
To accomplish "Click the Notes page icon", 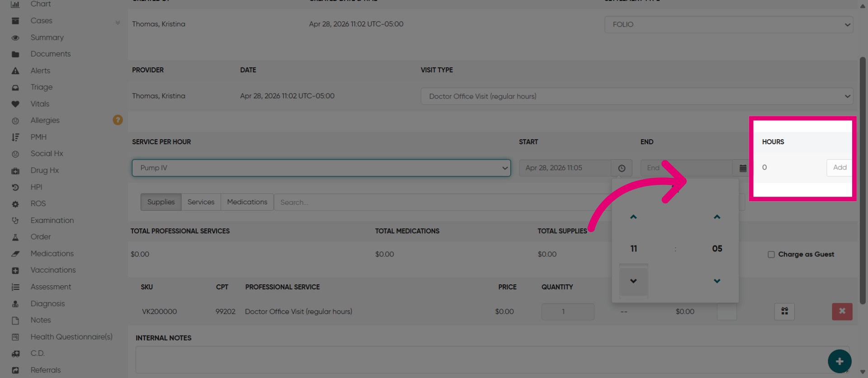I will click(15, 320).
